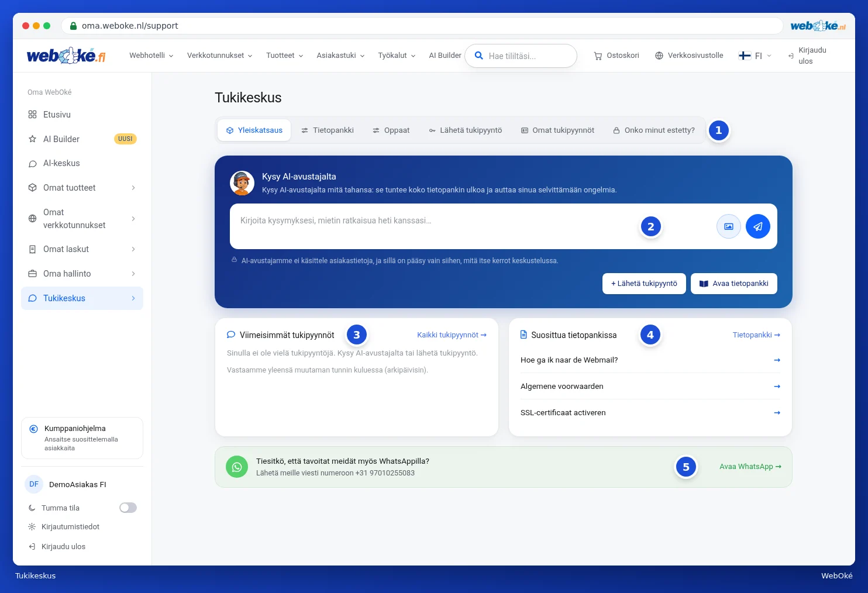
Task: Open the Työkalut dropdown
Action: [x=397, y=56]
